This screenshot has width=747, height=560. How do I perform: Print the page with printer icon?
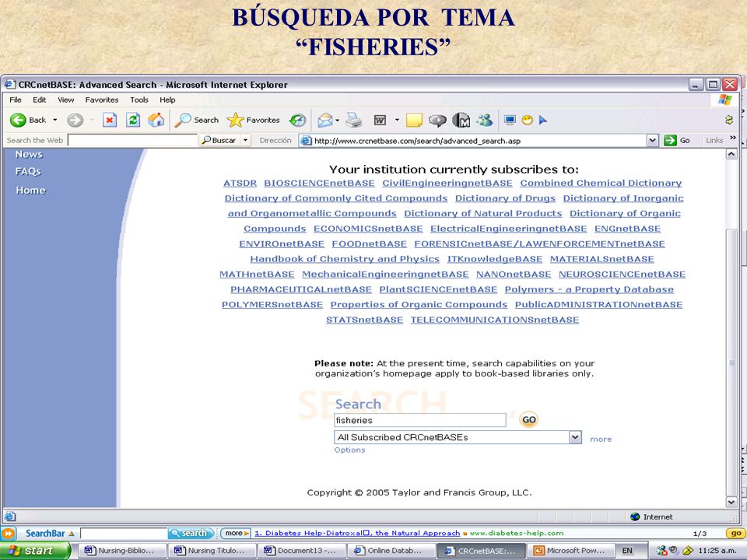[353, 120]
